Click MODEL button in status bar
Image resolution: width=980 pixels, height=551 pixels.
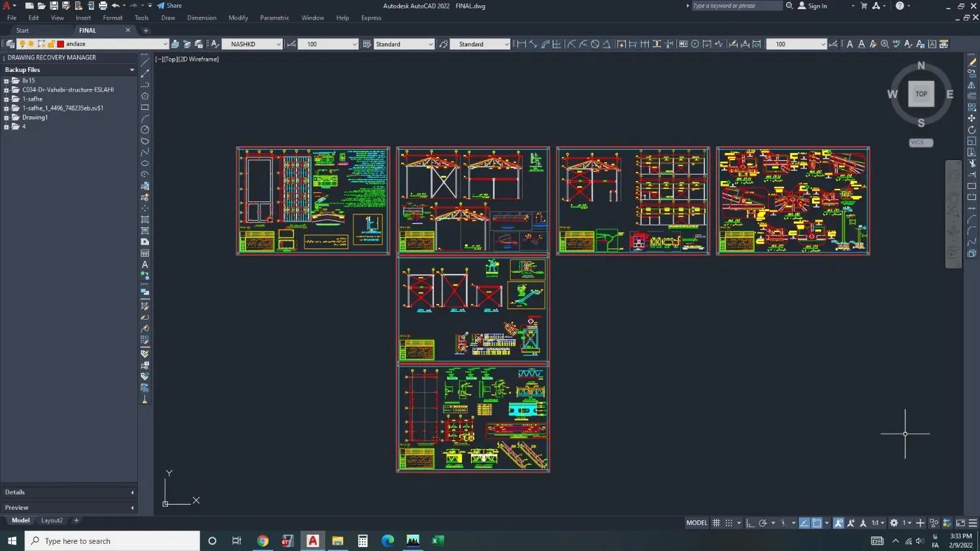click(x=696, y=523)
